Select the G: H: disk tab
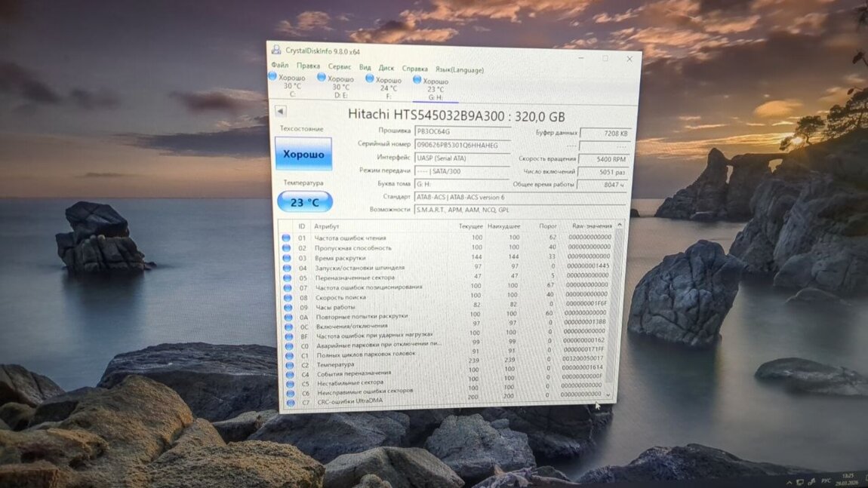Viewport: 868px width, 488px height. pyautogui.click(x=417, y=79)
